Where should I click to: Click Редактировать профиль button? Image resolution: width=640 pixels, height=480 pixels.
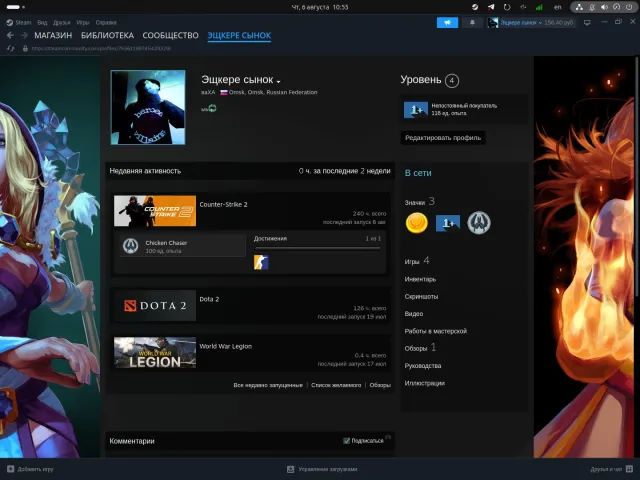pyautogui.click(x=443, y=138)
